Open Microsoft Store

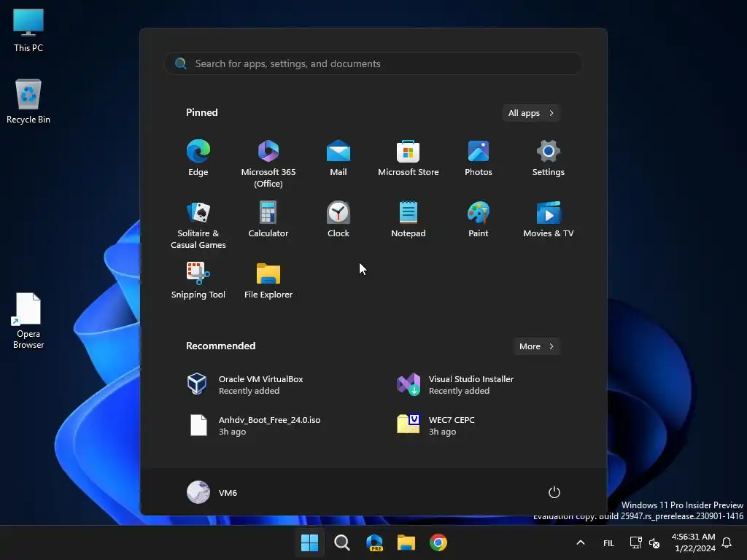click(409, 158)
